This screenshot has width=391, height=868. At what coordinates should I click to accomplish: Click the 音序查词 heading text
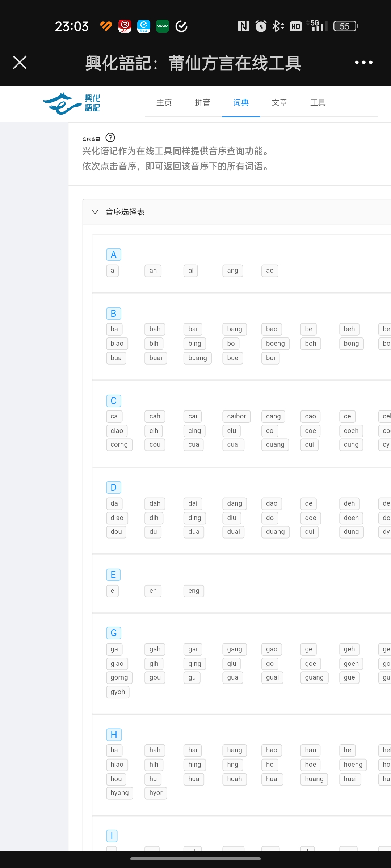tap(91, 139)
